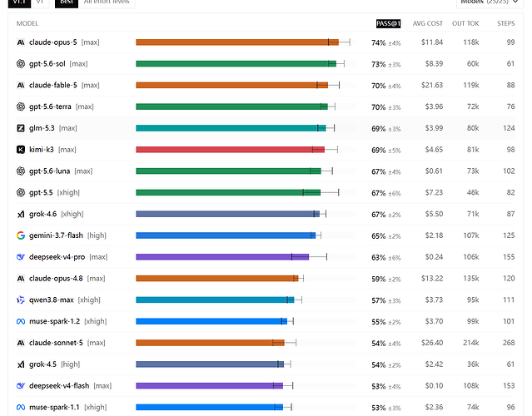The height and width of the screenshot is (416, 532).
Task: Sort by the PASS@1 column header
Action: pyautogui.click(x=388, y=23)
